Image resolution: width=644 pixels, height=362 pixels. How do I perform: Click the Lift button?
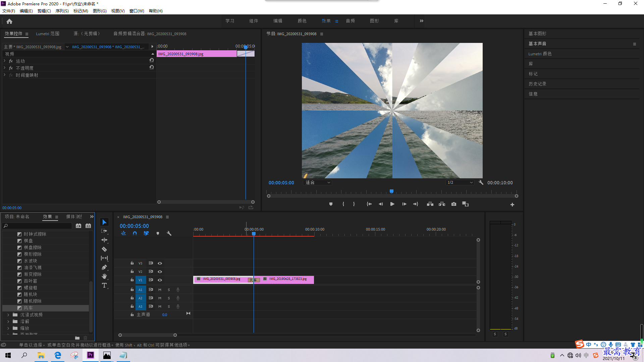coord(430,204)
